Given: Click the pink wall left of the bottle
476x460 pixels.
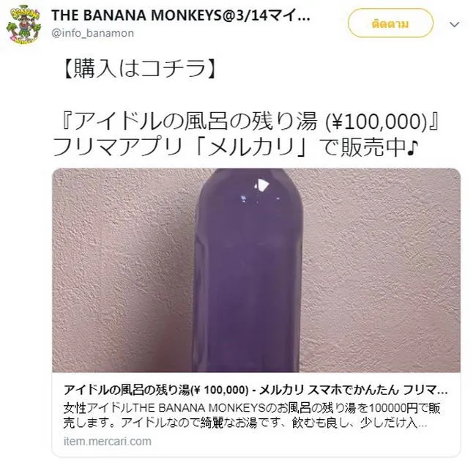Looking at the screenshot, I should (x=123, y=270).
